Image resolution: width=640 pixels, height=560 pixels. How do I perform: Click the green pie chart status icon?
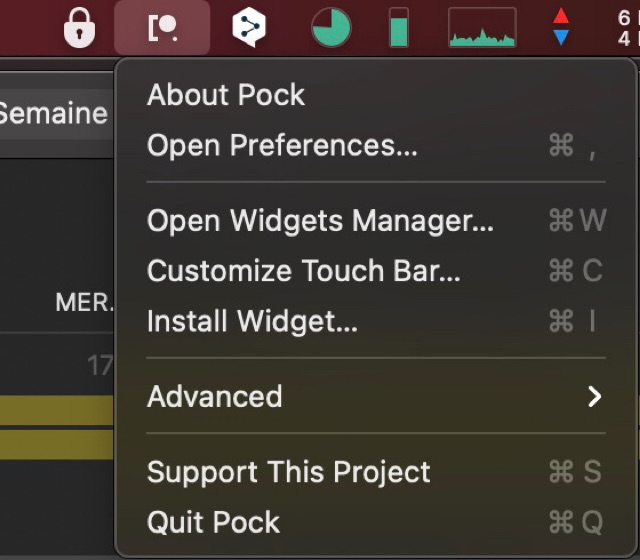[x=331, y=28]
